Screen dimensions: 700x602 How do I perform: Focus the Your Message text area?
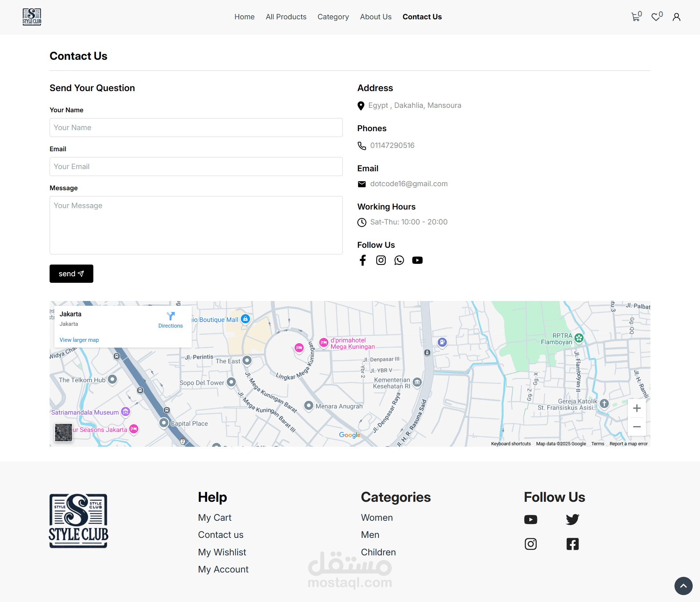pyautogui.click(x=196, y=225)
